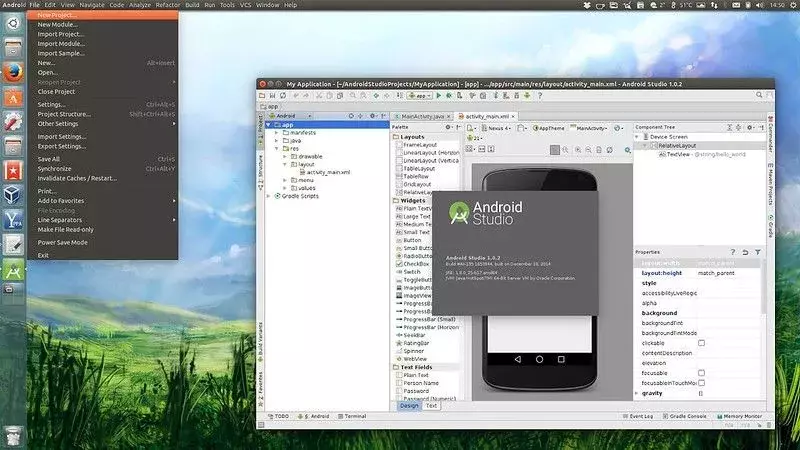Click the Help question mark in main toolbar

click(x=540, y=95)
